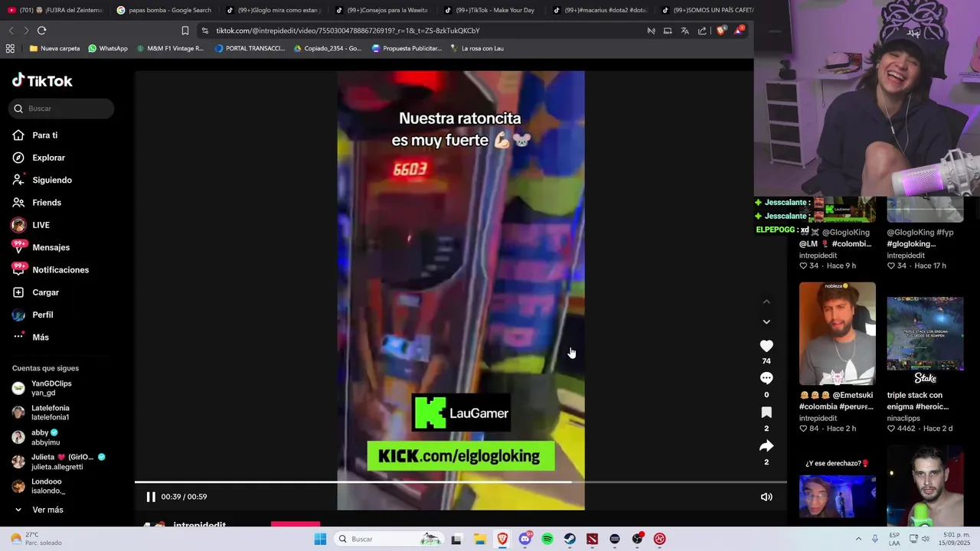Open comments on the video
The width and height of the screenshot is (980, 551).
coord(766,378)
